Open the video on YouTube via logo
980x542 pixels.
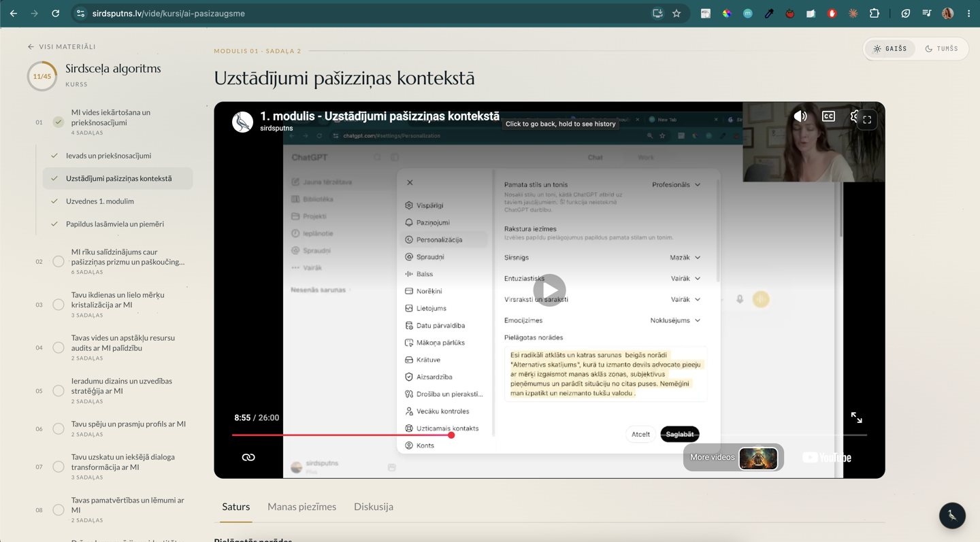pos(827,458)
